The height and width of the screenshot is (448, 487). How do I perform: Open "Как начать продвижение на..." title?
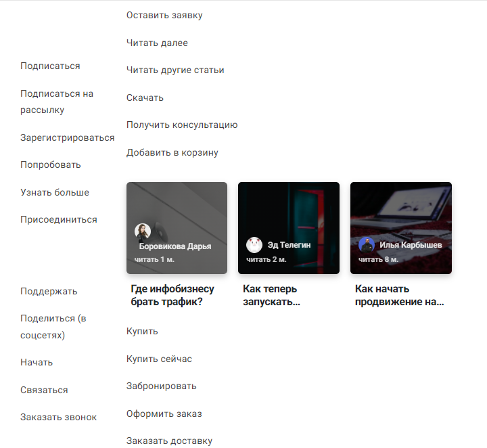point(399,295)
